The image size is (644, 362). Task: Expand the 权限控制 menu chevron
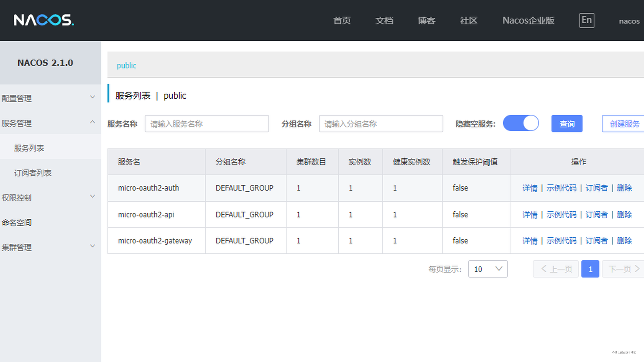(93, 196)
